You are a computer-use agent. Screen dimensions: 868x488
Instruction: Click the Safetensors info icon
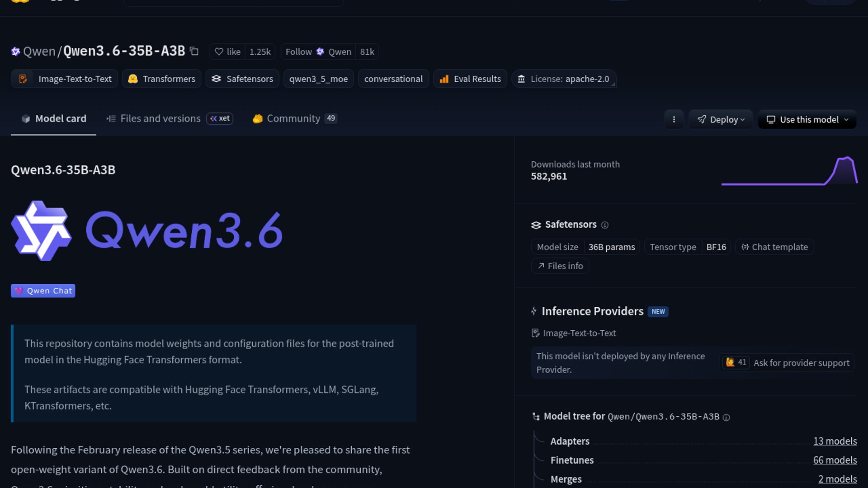(605, 225)
